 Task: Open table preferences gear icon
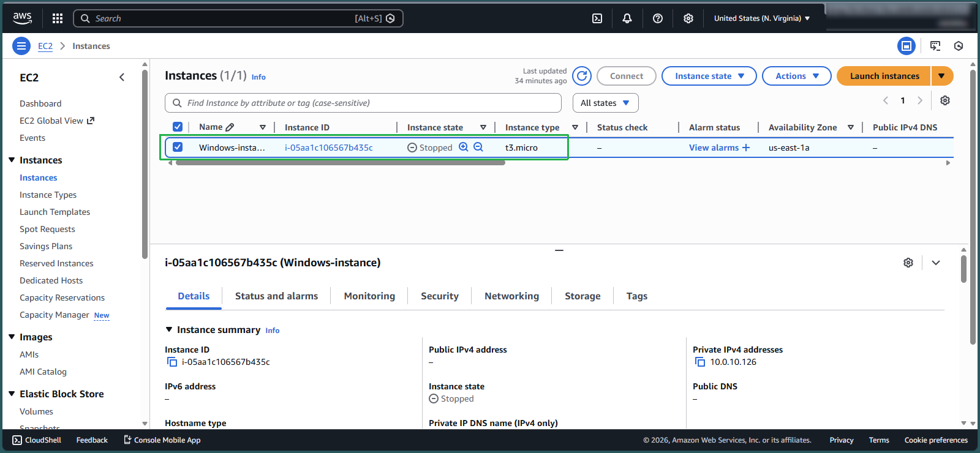[945, 100]
